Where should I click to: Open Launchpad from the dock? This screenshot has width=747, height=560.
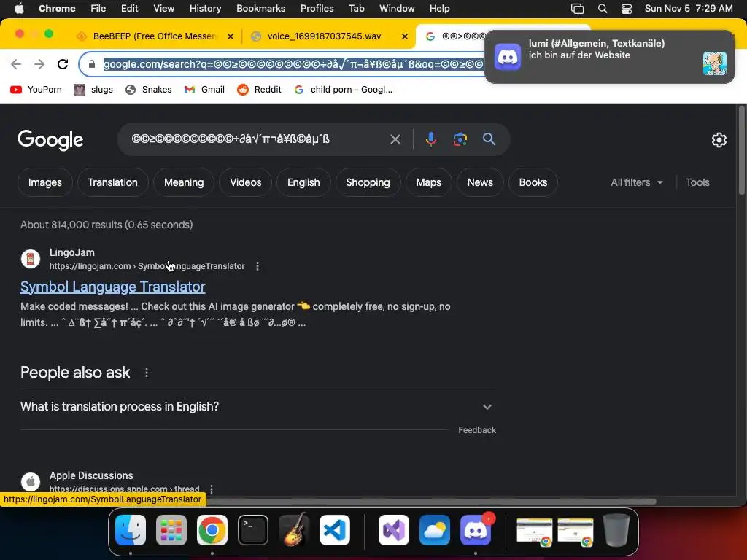coord(171,530)
